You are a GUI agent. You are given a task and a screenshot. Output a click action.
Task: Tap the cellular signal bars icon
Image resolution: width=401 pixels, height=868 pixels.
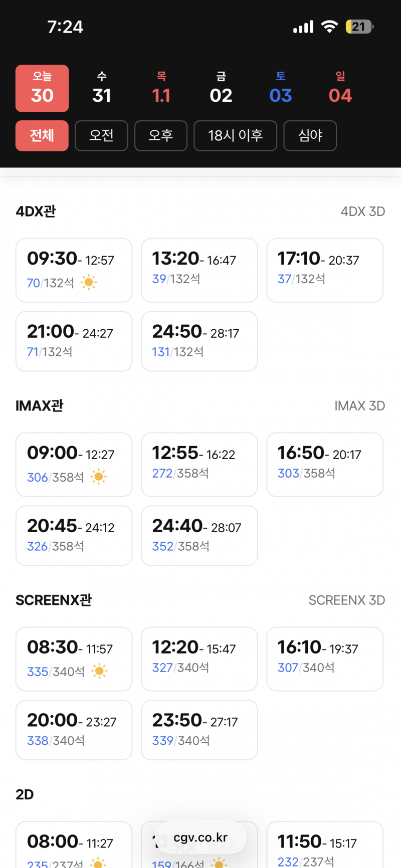303,27
